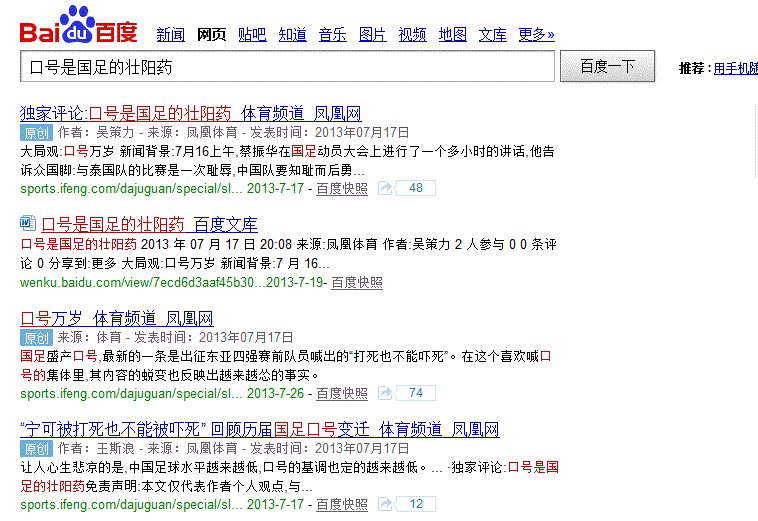Click the document icon before 百度文库 result
Screen dimensions: 758x521
(x=28, y=223)
